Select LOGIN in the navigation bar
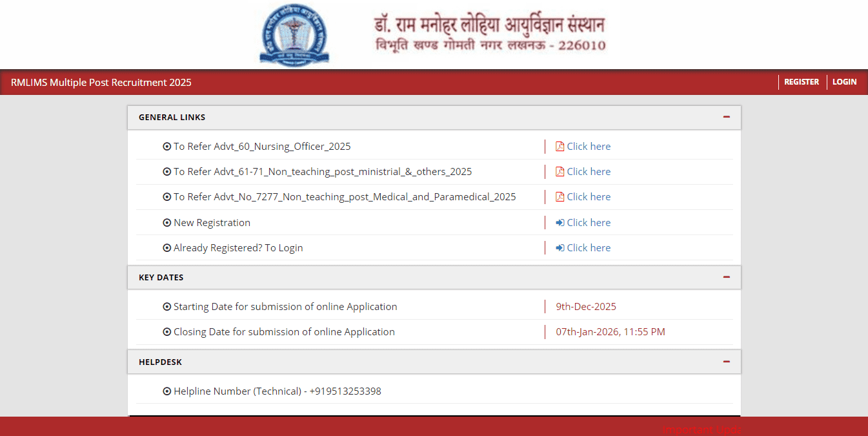Image resolution: width=868 pixels, height=436 pixels. [844, 81]
